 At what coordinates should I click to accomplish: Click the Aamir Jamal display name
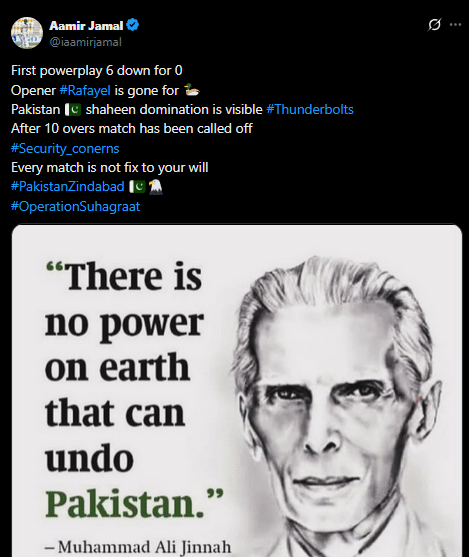click(86, 26)
